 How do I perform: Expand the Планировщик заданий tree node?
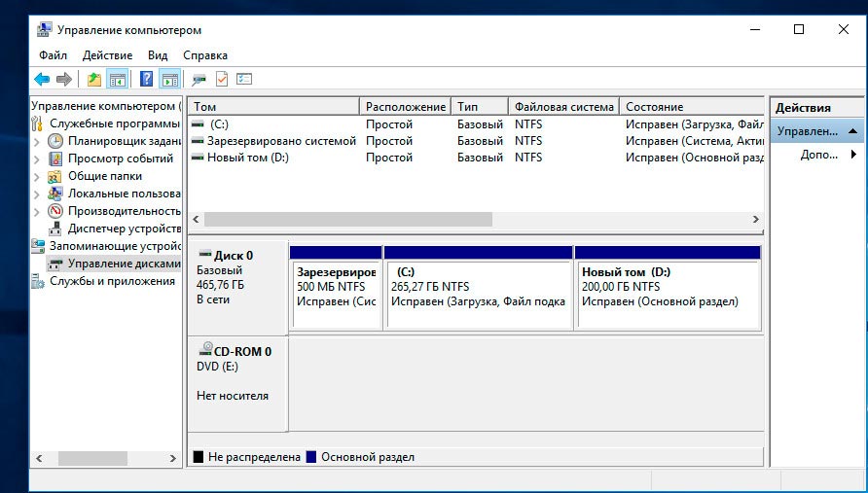pos(37,142)
